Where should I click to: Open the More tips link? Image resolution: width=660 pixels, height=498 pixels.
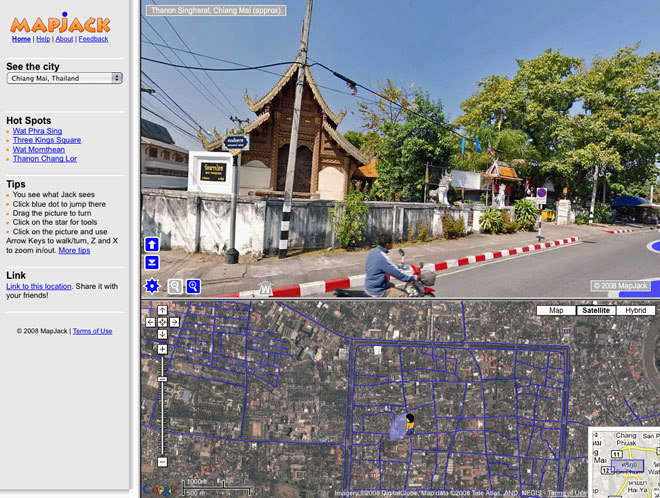click(74, 250)
